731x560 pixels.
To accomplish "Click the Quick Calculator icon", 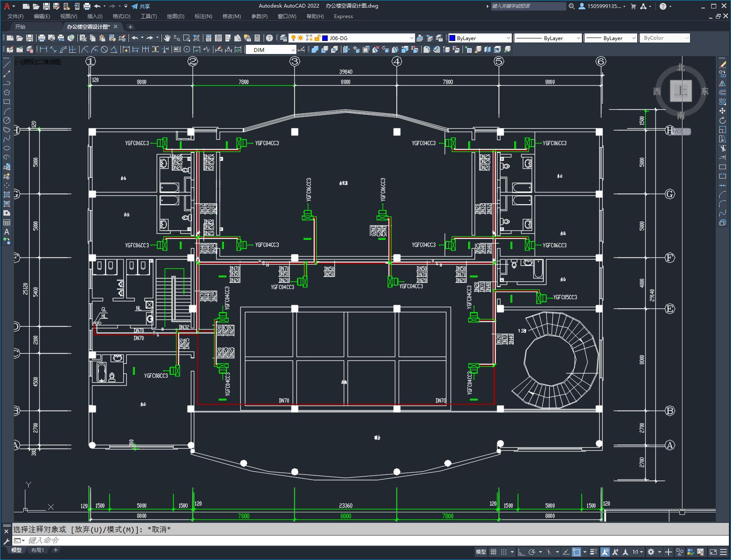I will click(x=257, y=38).
